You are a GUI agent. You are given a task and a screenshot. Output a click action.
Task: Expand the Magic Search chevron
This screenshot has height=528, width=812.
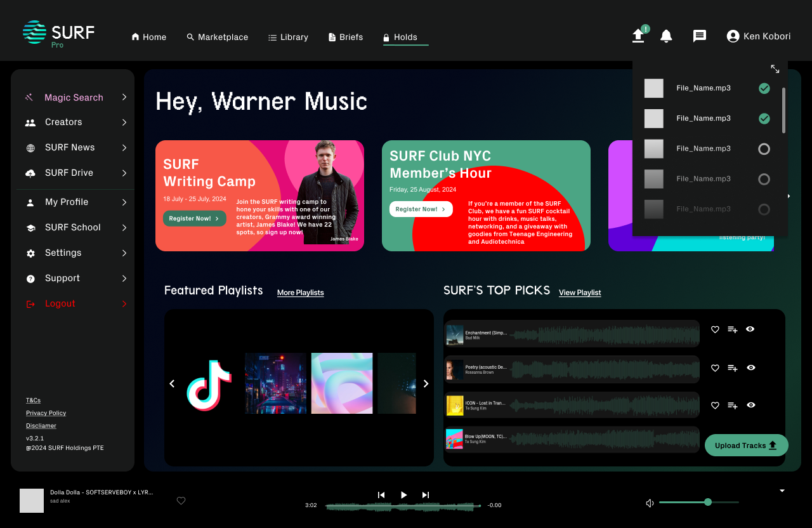pos(124,97)
